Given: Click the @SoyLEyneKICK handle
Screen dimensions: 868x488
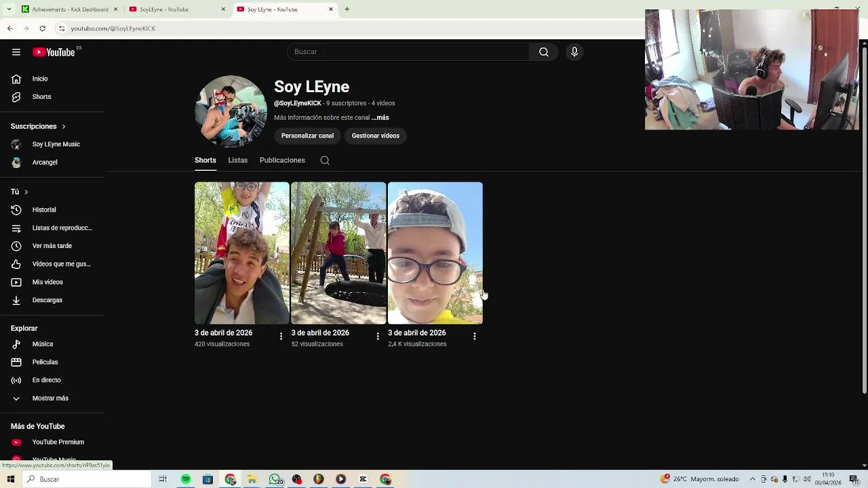Looking at the screenshot, I should tap(298, 104).
